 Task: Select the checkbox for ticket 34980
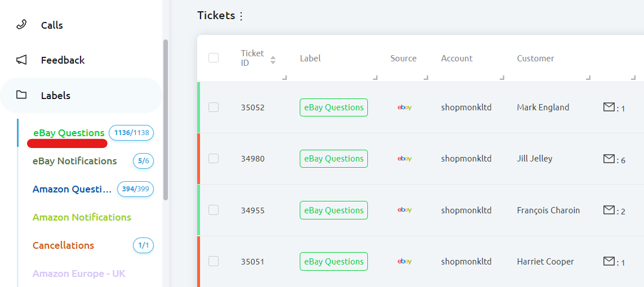pos(214,159)
